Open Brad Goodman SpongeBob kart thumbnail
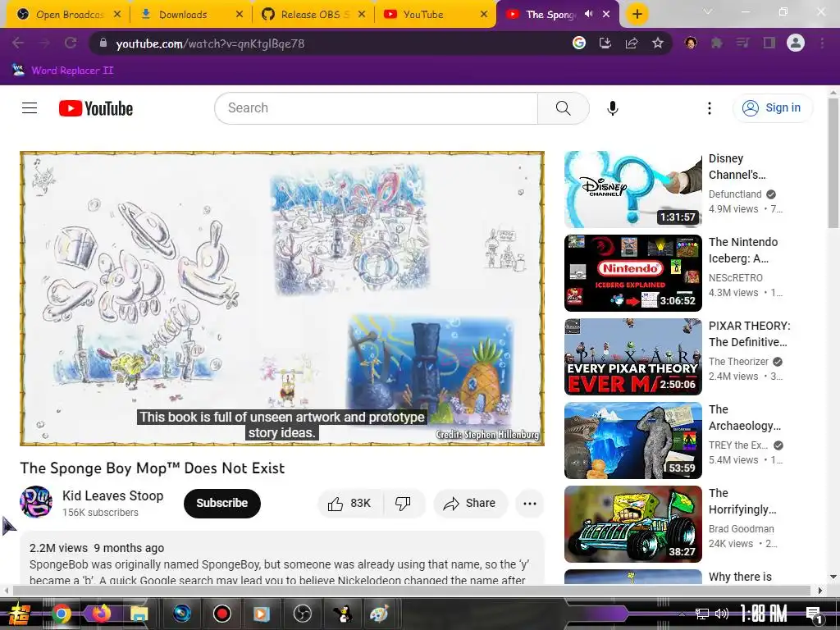 (x=632, y=524)
